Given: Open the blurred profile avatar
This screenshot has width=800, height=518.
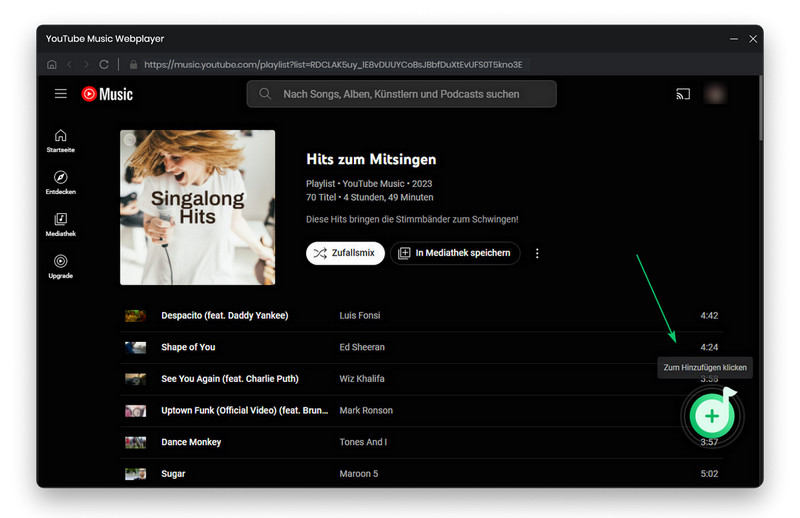Looking at the screenshot, I should pyautogui.click(x=715, y=94).
